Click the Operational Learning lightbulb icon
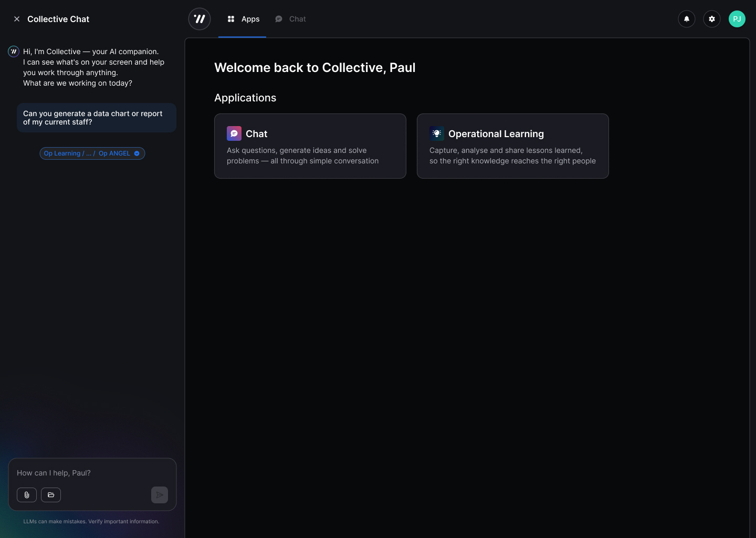 point(437,133)
